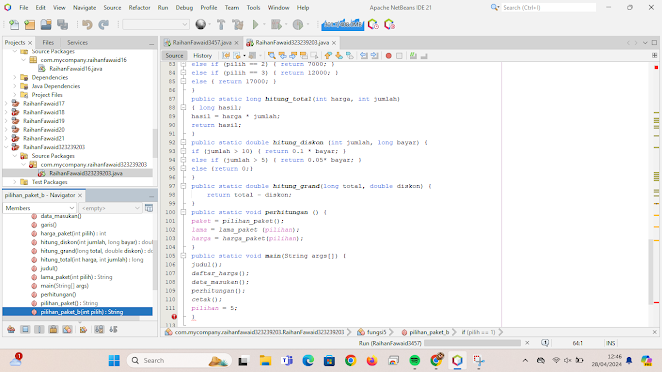Toggle Show Inherited Members in Navigator
This screenshot has height=372, width=662.
point(11,329)
